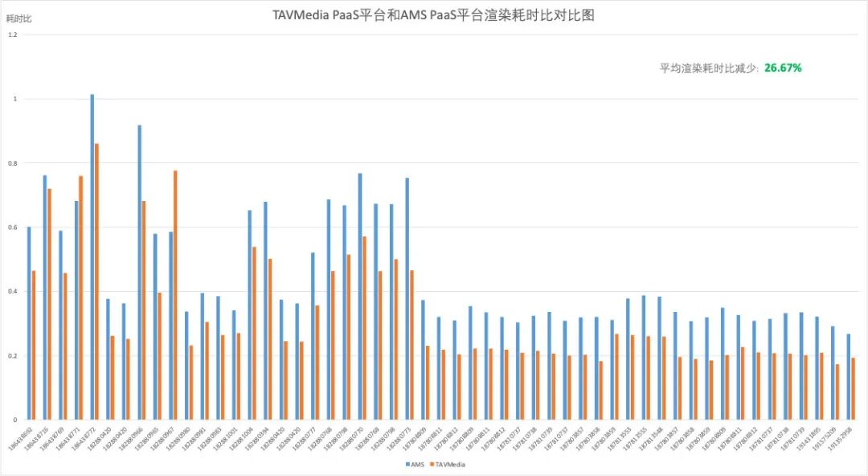Select the orange TAVMedia bar above 187813553

pyautogui.click(x=633, y=377)
